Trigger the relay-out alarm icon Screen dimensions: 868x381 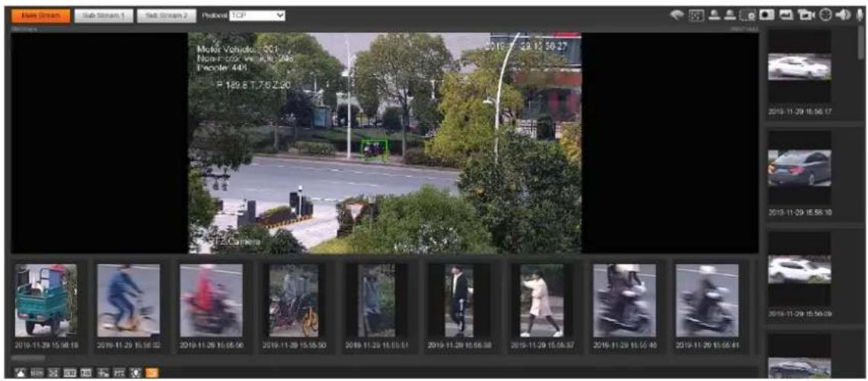676,17
